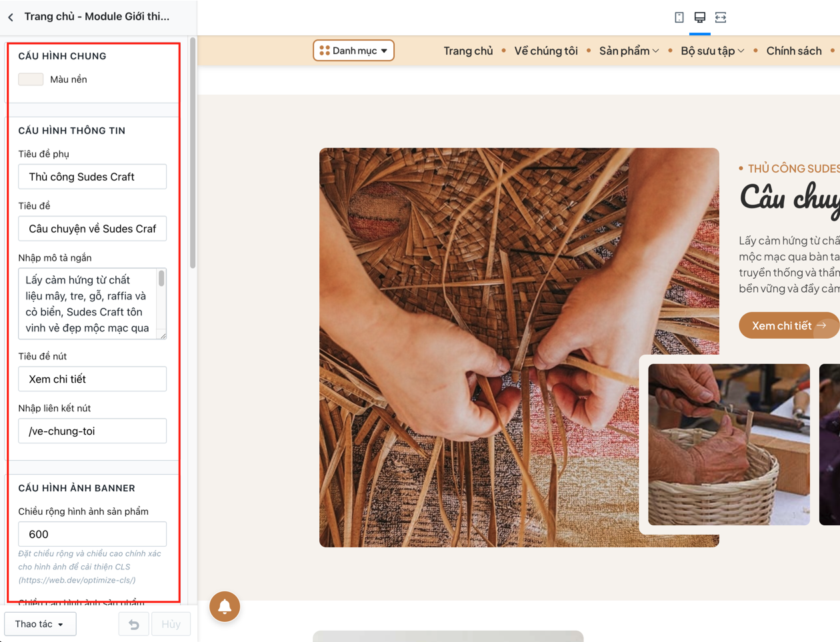The image size is (840, 642).
Task: Open the notification bell
Action: pos(225,607)
